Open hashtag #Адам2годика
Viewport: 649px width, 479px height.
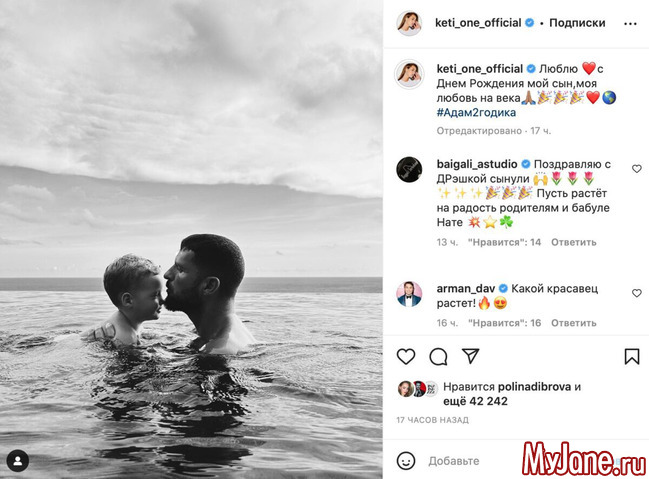coord(478,113)
